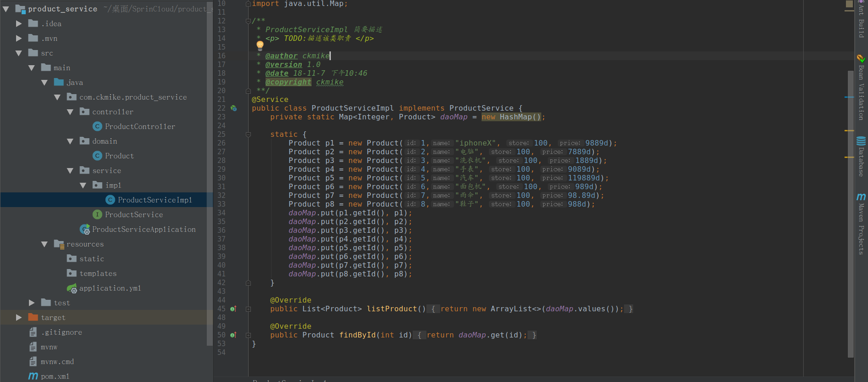Click the pom.xml Maven icon

coord(33,376)
